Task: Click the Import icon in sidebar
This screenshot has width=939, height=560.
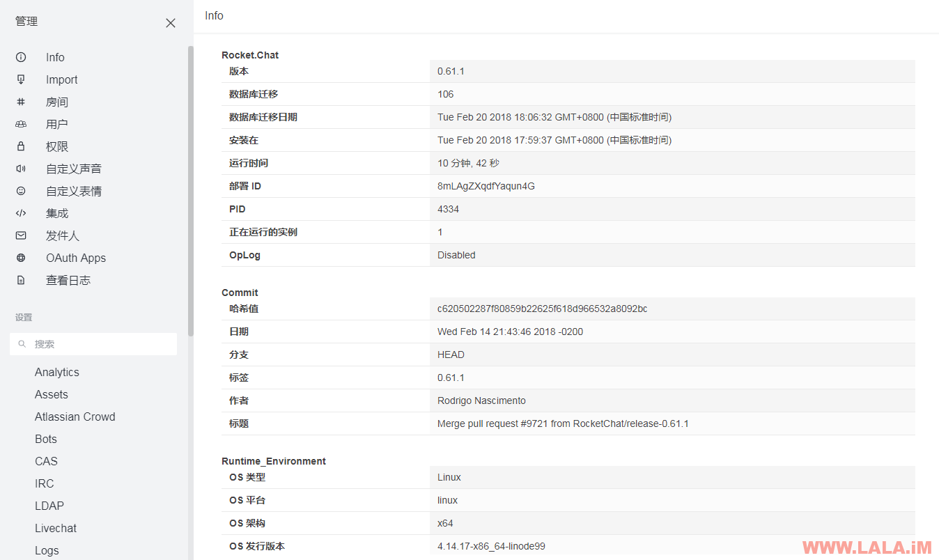Action: (x=21, y=79)
